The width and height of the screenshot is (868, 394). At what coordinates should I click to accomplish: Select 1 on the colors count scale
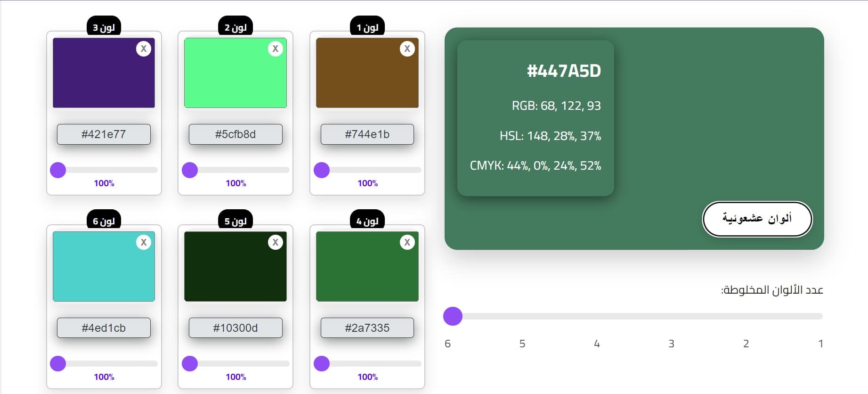click(x=820, y=344)
